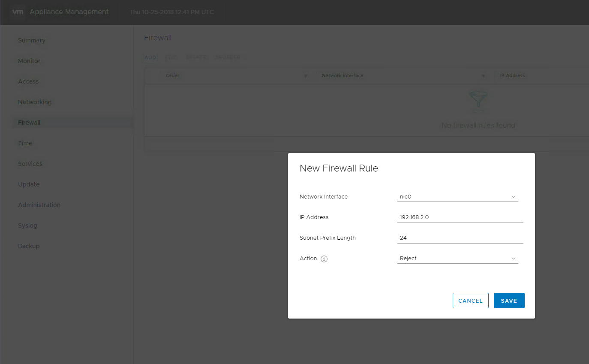
Task: Click the vm logo in header
Action: 18,12
